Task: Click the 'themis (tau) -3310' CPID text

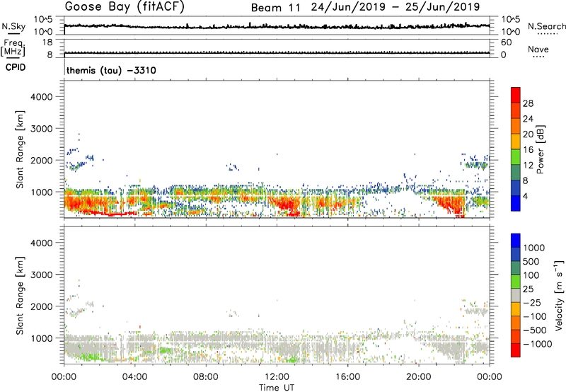Action: click(x=111, y=70)
